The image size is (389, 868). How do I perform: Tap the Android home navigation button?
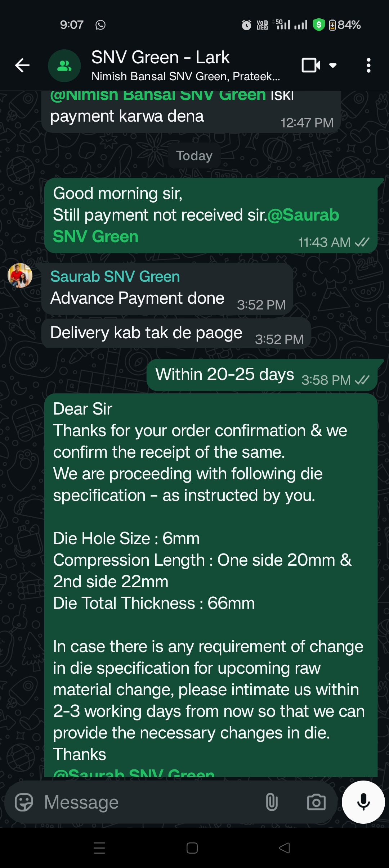(192, 848)
